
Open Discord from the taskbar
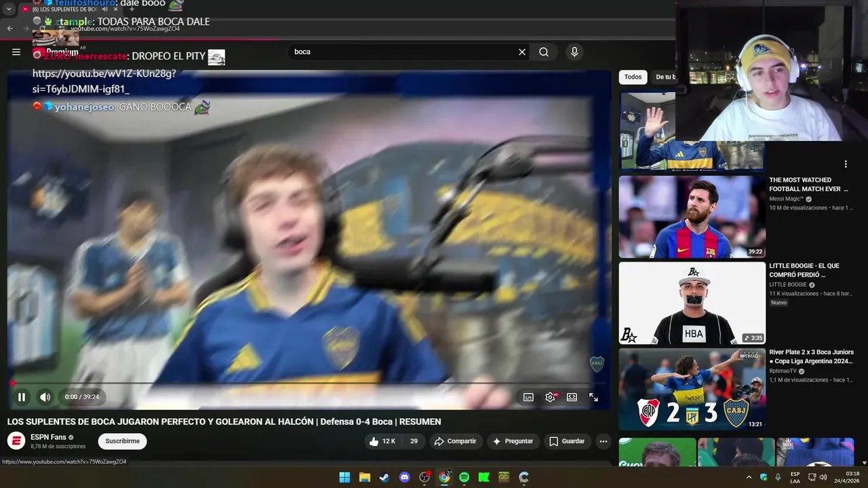click(x=405, y=477)
